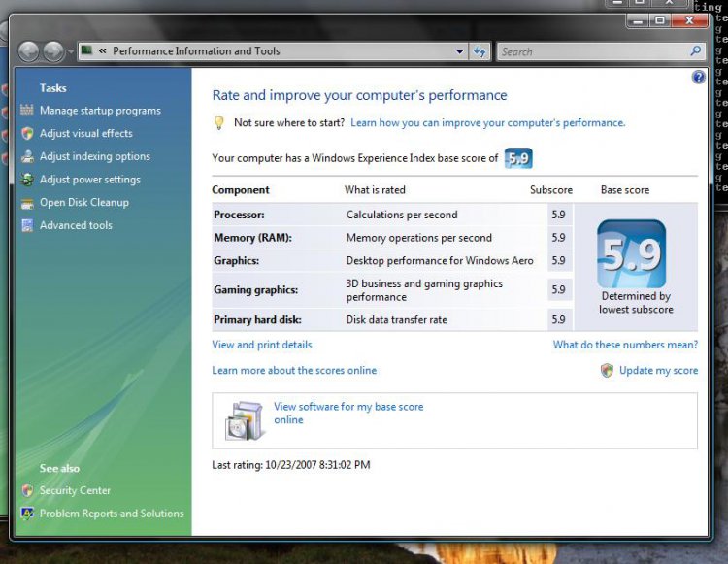The image size is (728, 564).
Task: Open the blue Help question mark icon
Action: 698,77
